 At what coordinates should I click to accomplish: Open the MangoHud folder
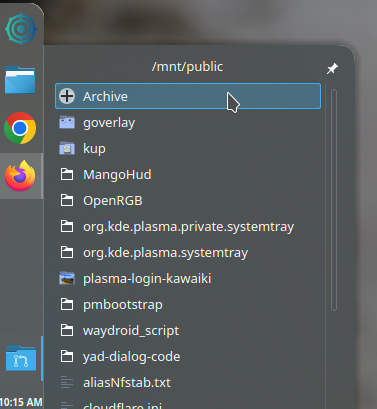188,174
